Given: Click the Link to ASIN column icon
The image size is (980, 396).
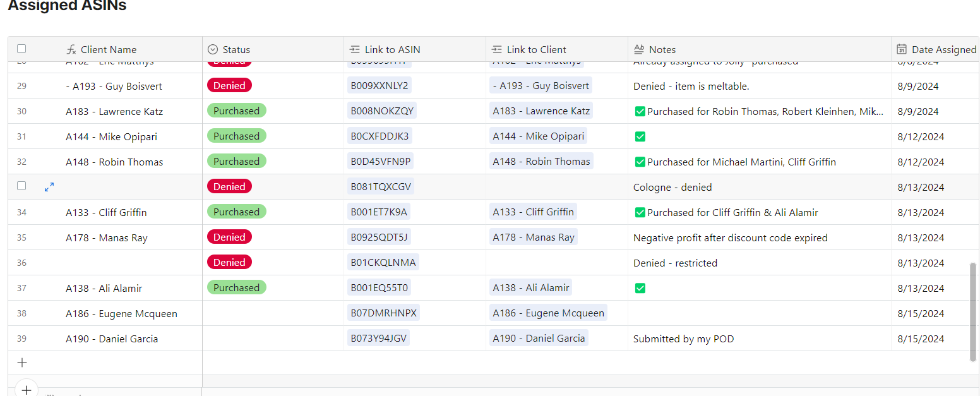Looking at the screenshot, I should pos(355,50).
